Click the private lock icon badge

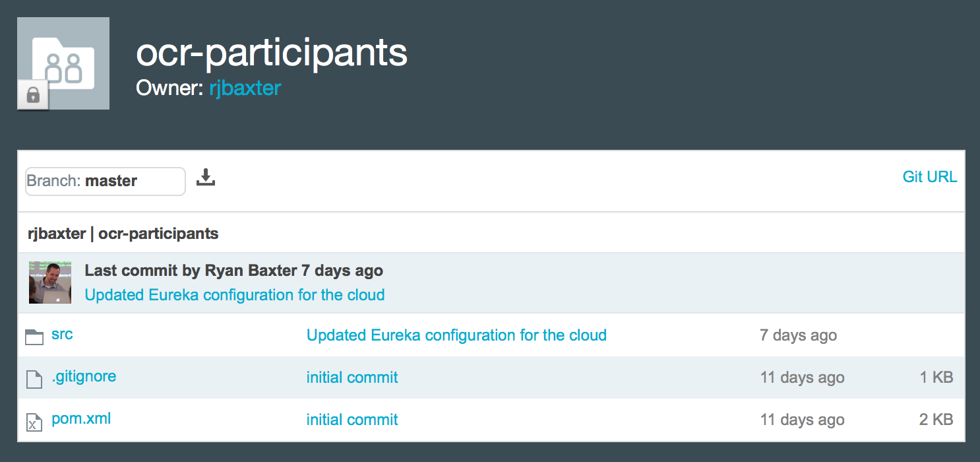(33, 96)
